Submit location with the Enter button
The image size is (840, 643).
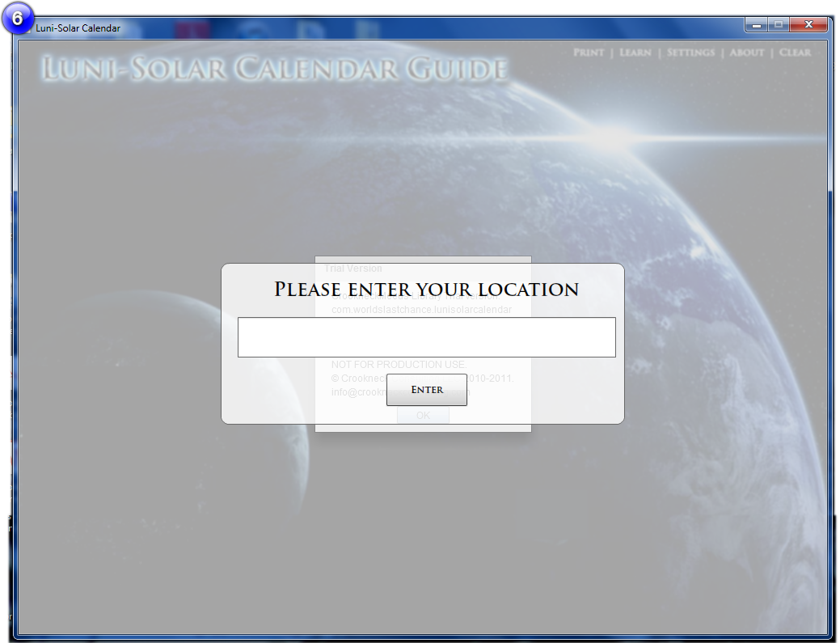(x=426, y=390)
